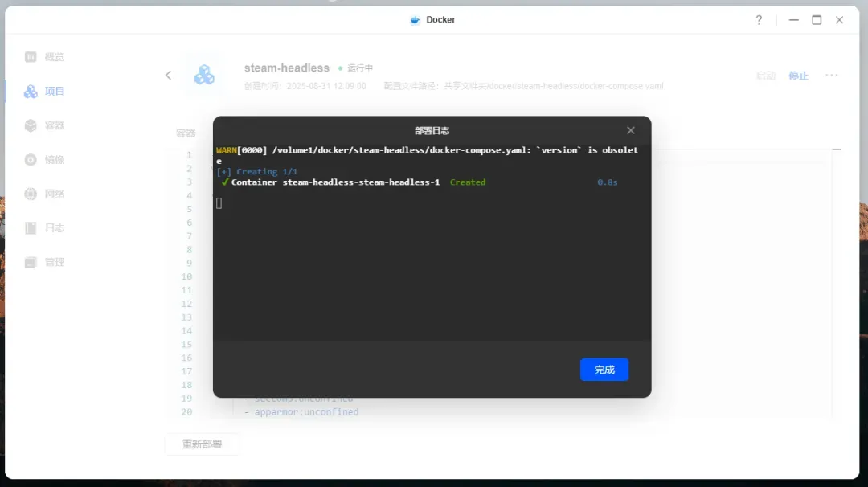Click the docker-compose.yaml config file path
This screenshot has height=487, width=868.
click(553, 86)
